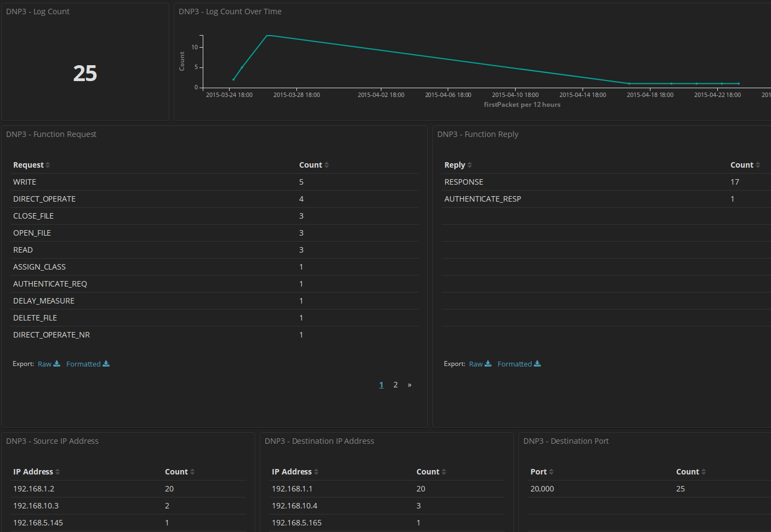Click the Raw export download icon in Function Reply panel
The height and width of the screenshot is (532, 771).
489,363
